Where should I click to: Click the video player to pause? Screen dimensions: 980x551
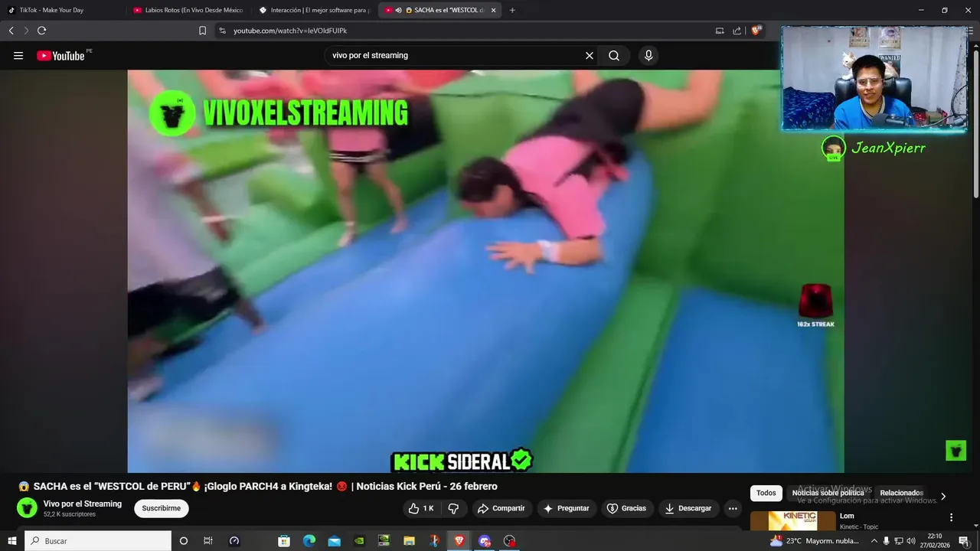pos(485,271)
